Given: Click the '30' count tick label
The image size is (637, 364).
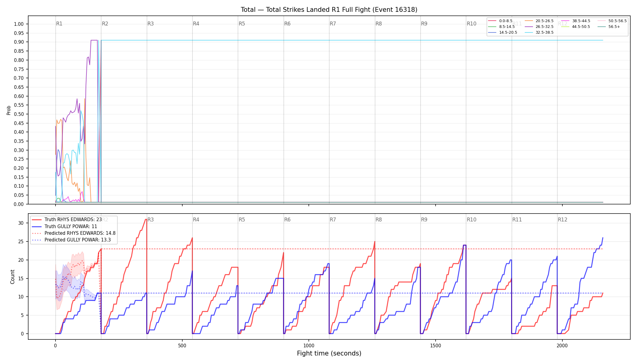Looking at the screenshot, I should (21, 223).
